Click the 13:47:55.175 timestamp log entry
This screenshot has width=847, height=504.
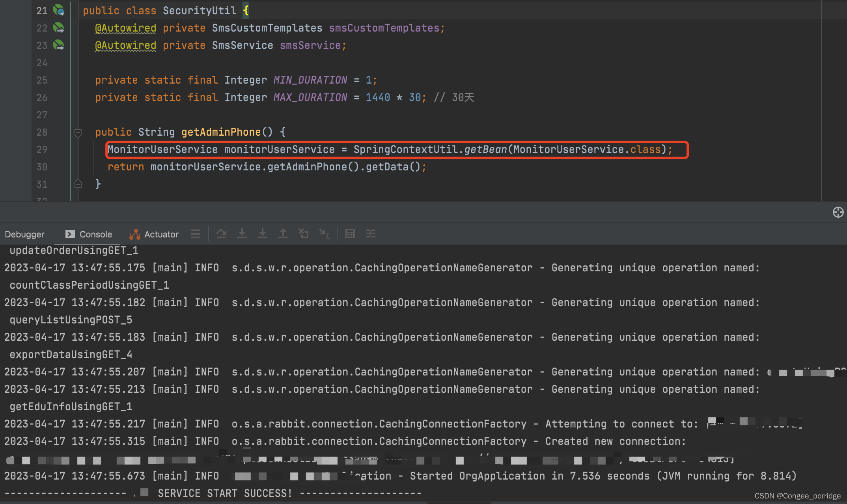click(x=382, y=268)
